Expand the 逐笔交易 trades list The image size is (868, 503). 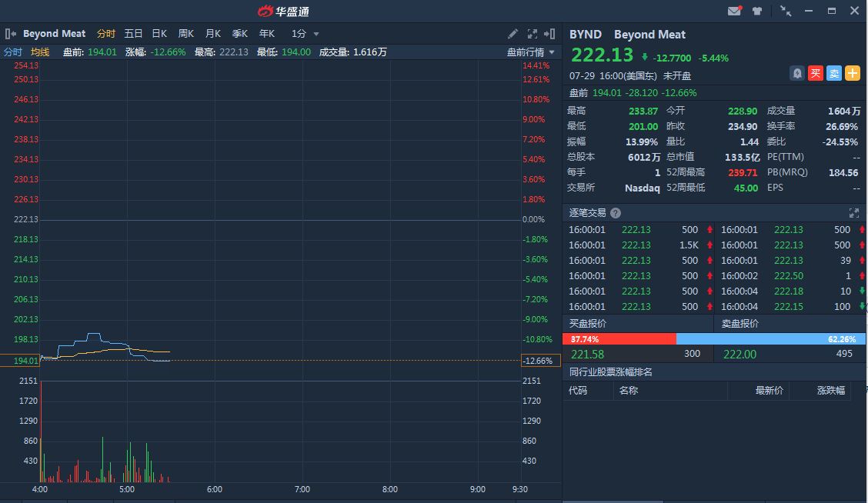click(x=853, y=213)
